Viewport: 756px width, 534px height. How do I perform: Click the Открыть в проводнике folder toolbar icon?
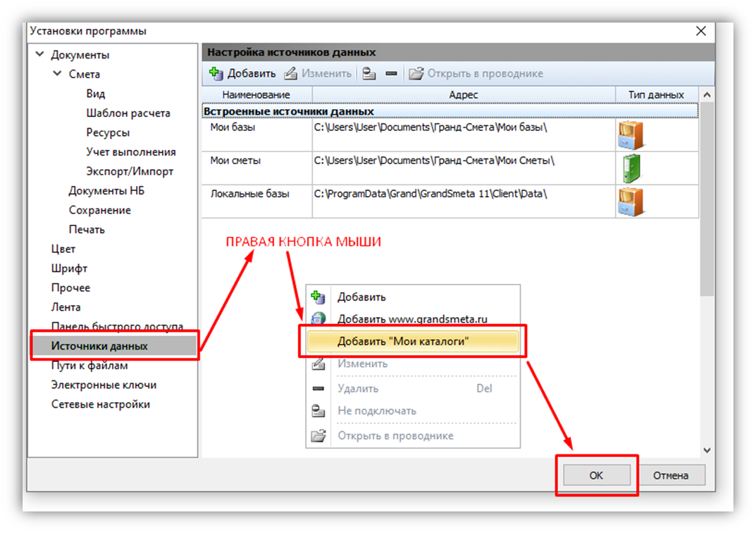click(x=416, y=74)
